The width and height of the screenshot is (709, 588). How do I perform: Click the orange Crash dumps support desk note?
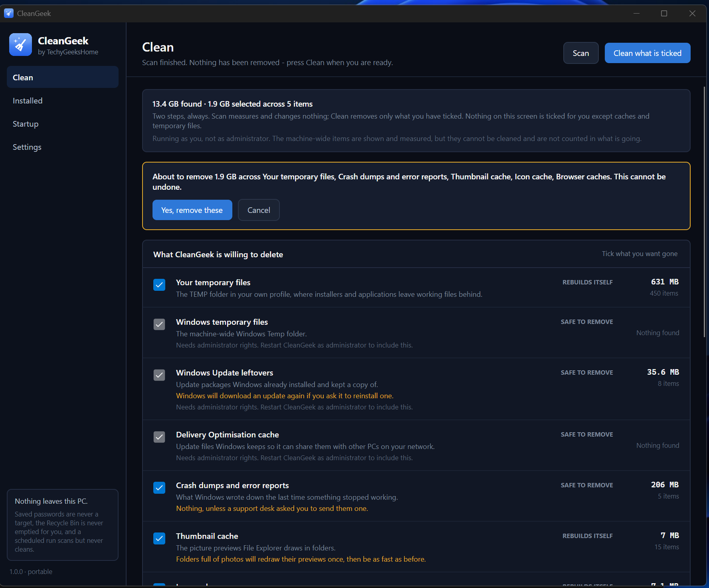272,508
